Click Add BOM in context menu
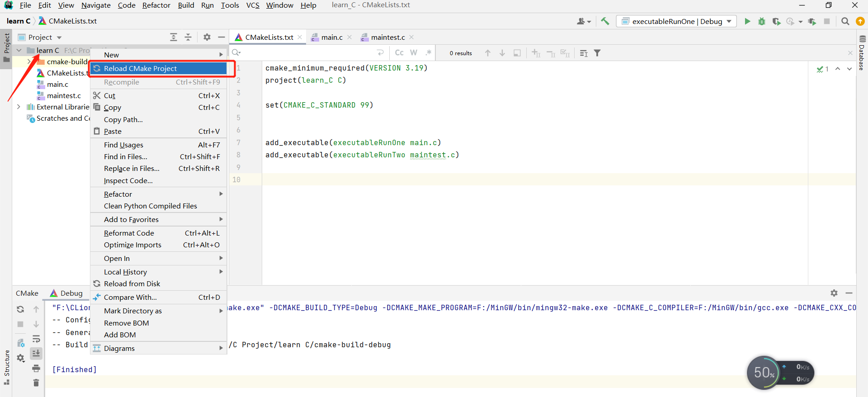 point(158,335)
